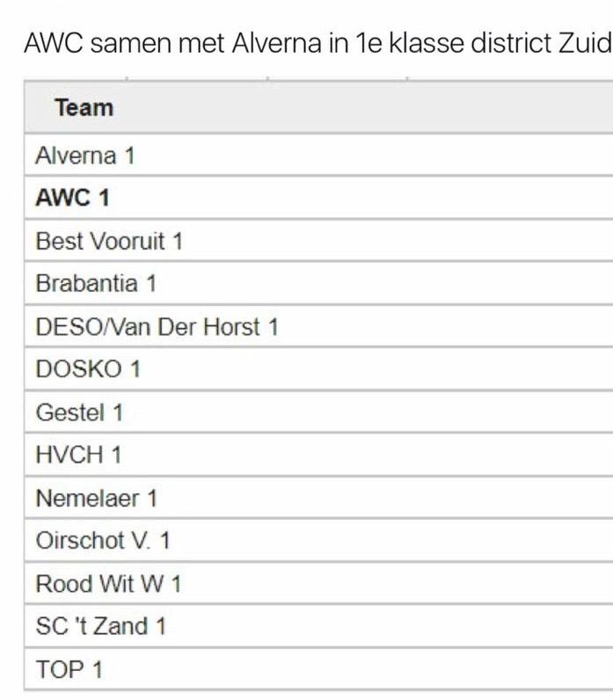Select the DESO/Van Der Horst 1 row

pyautogui.click(x=157, y=327)
